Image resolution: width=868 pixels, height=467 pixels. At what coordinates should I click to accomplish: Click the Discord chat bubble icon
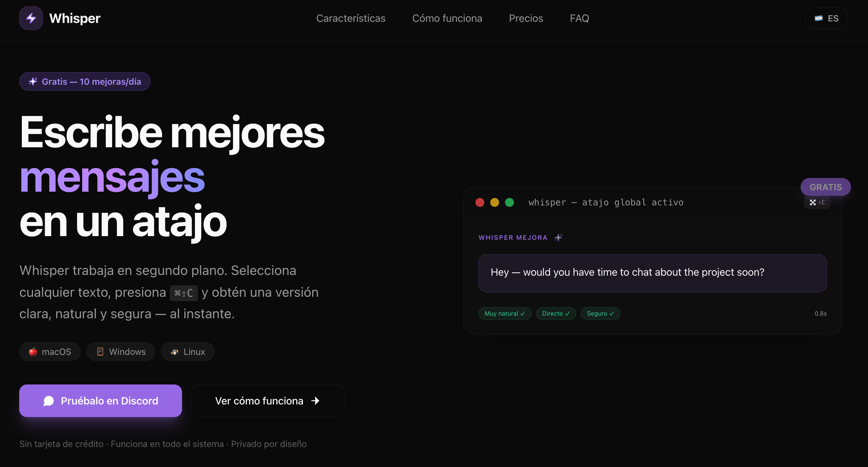pyautogui.click(x=49, y=401)
